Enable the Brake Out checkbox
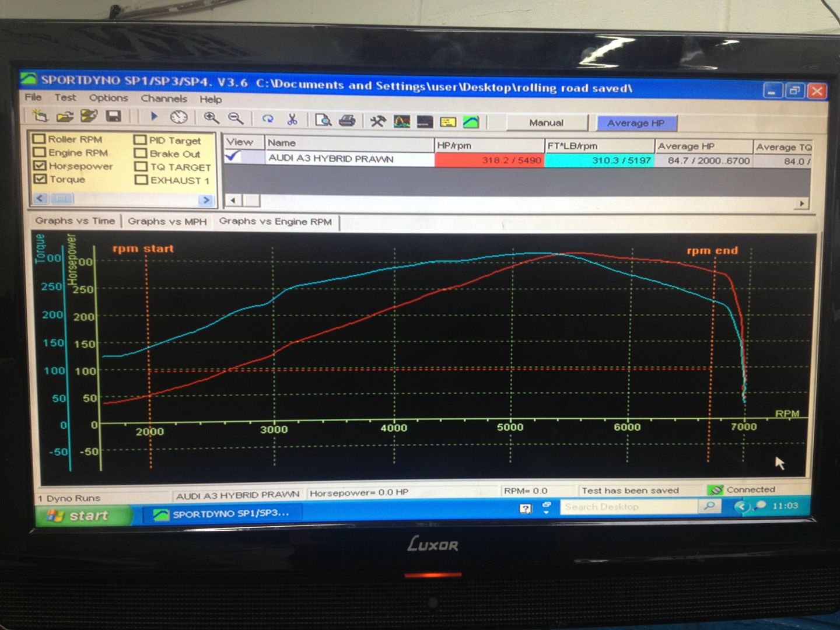840x630 pixels. 140,153
